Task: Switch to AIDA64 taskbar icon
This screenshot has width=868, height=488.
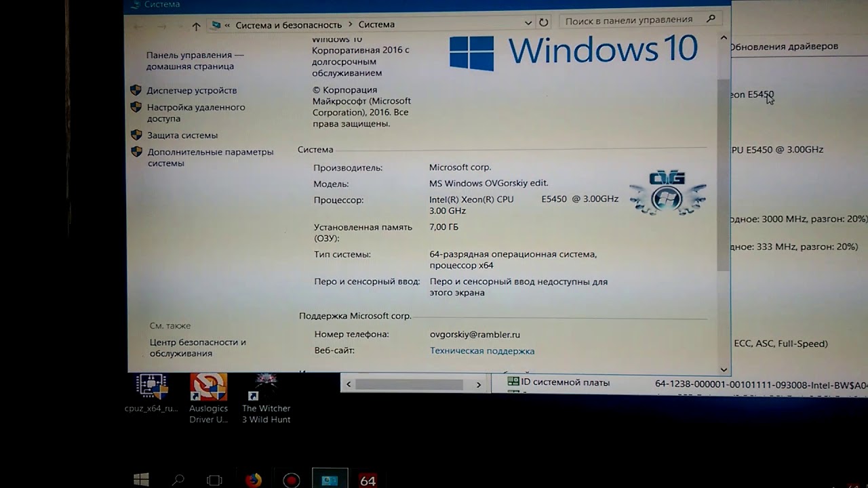Action: click(x=368, y=480)
